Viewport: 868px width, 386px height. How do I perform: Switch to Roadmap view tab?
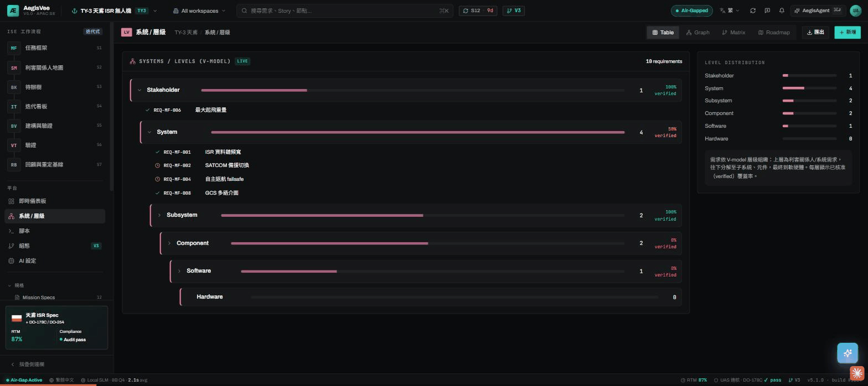[x=774, y=33]
